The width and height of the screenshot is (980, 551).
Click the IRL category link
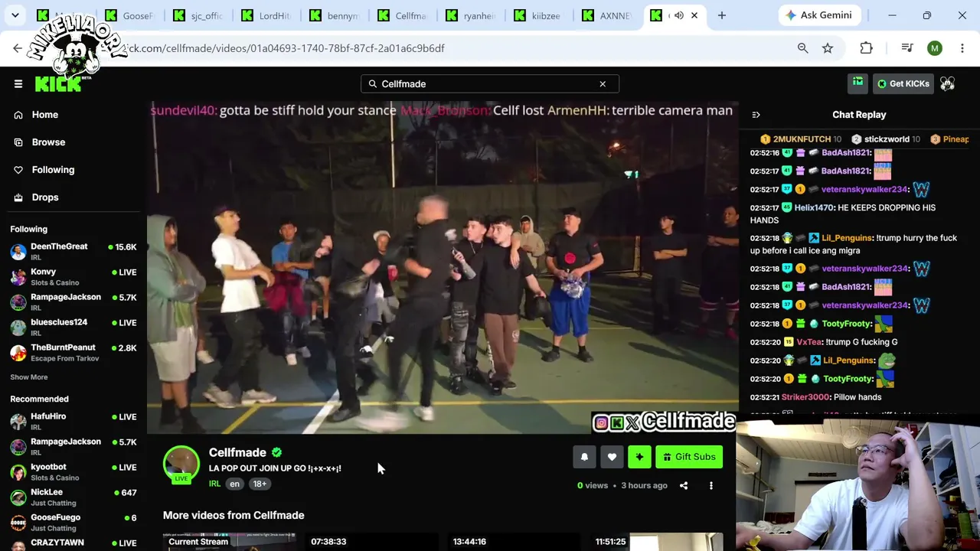coord(214,484)
